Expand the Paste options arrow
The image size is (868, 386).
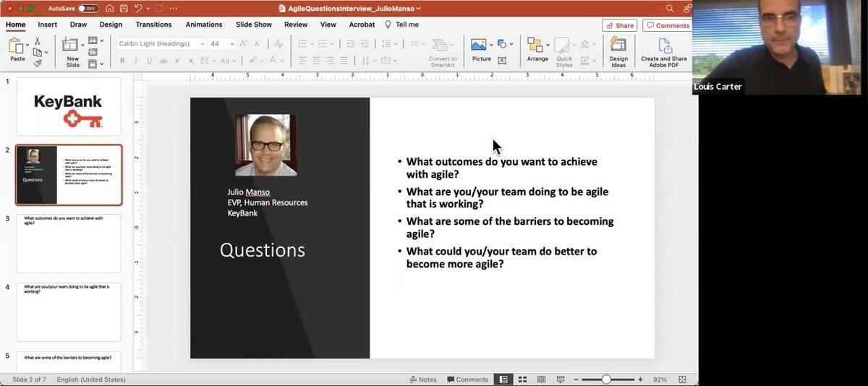click(28, 45)
